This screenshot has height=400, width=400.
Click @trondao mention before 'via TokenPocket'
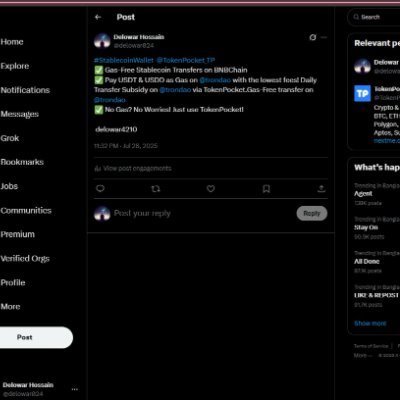[x=175, y=90]
